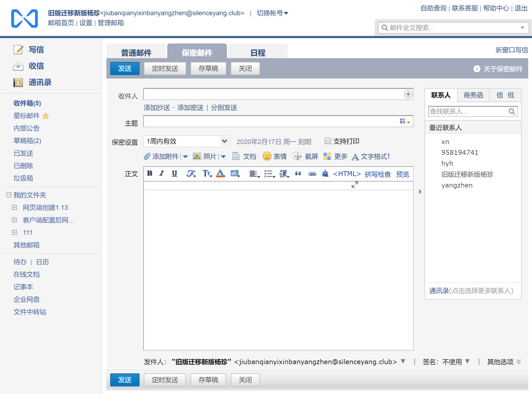Viewport: 532px width, 394px height.
Task: Collapse the contacts side panel arrow
Action: 420,192
